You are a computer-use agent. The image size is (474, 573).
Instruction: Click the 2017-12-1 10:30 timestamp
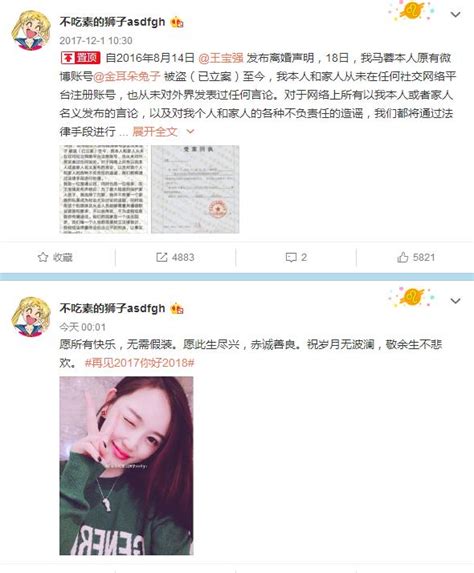(96, 41)
